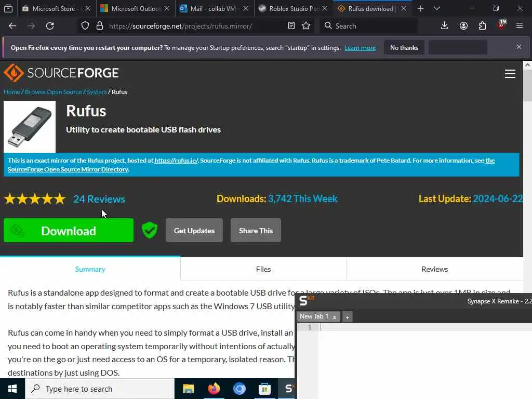Image resolution: width=532 pixels, height=399 pixels.
Task: Click No thanks in the startup notification
Action: tap(404, 47)
